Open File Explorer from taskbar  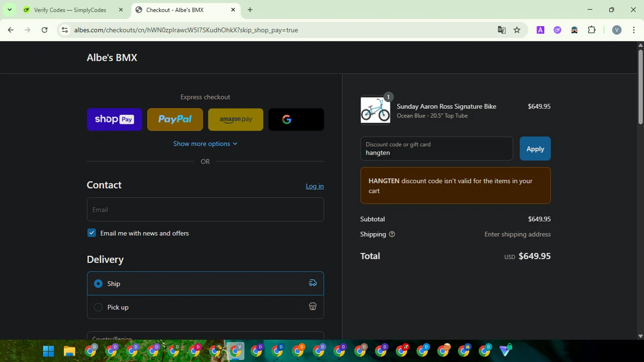[x=69, y=351]
